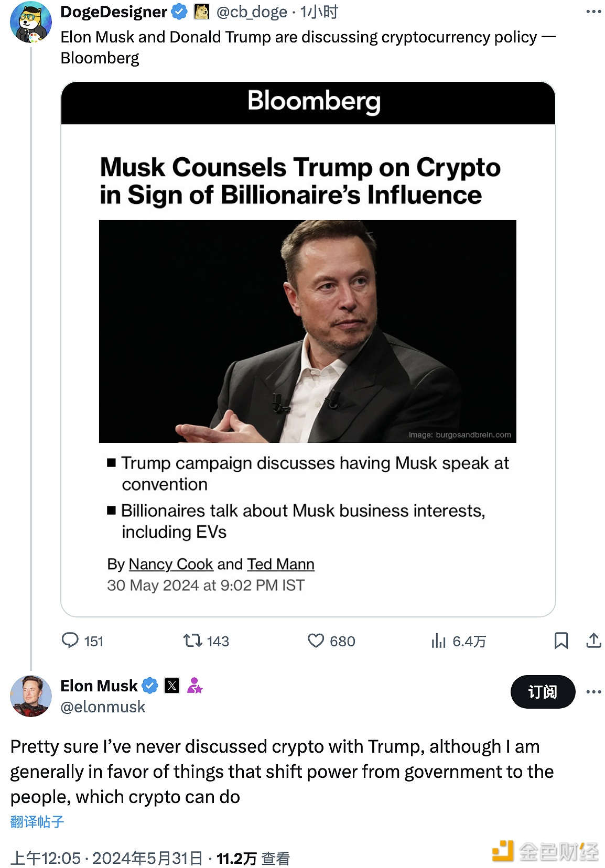This screenshot has height=868, width=605.
Task: Like the DogeDesigner post
Action: (316, 641)
